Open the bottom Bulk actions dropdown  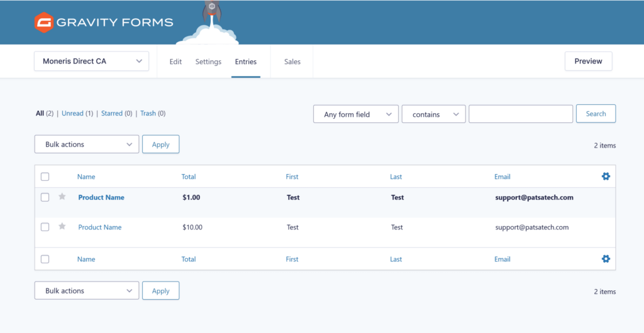pos(87,290)
